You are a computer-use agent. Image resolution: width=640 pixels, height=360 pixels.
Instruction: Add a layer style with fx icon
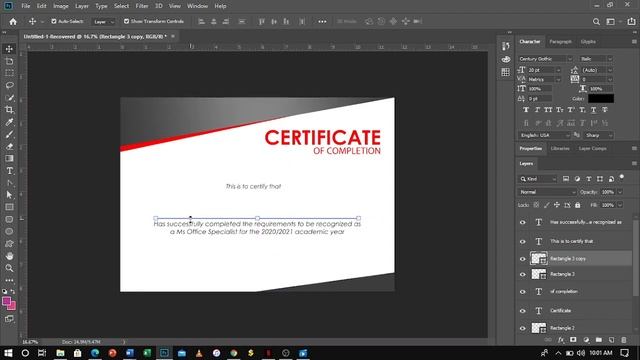[x=561, y=340]
